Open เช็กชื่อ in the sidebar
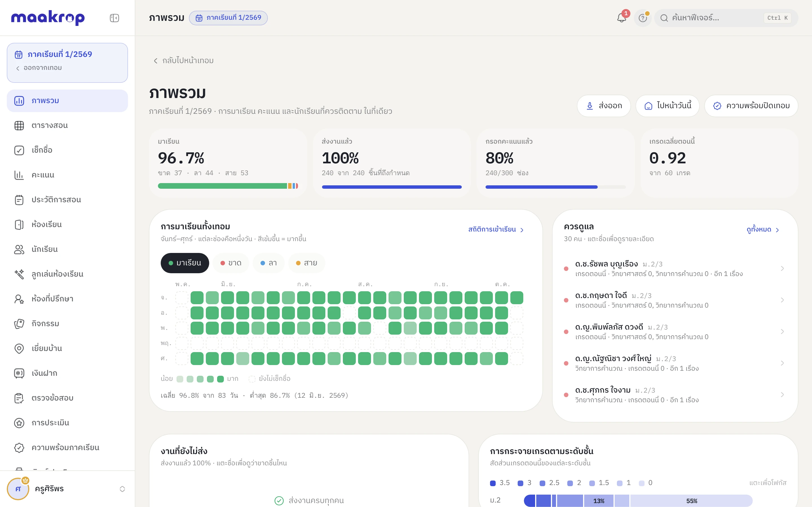This screenshot has height=507, width=812. [x=67, y=150]
